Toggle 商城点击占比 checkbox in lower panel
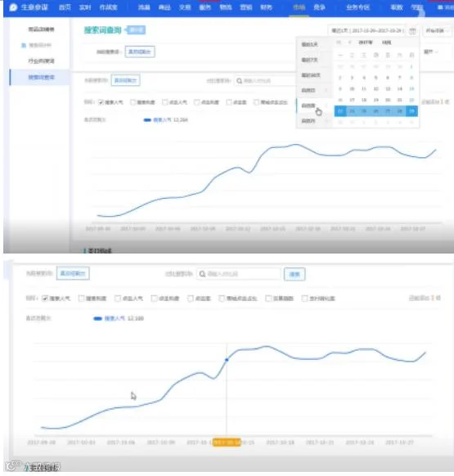The width and height of the screenshot is (454, 476). [222, 299]
